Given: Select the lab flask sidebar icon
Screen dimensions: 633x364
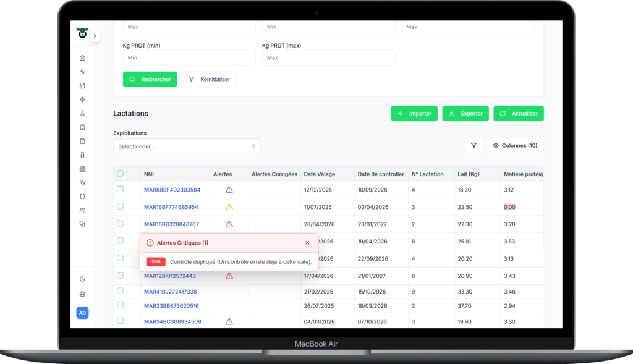Looking at the screenshot, I should click(x=82, y=113).
